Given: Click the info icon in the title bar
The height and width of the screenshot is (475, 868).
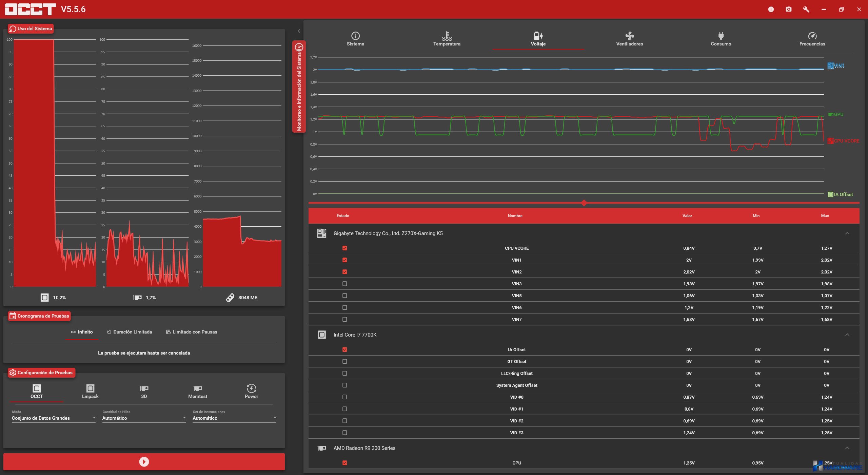Looking at the screenshot, I should tap(771, 9).
